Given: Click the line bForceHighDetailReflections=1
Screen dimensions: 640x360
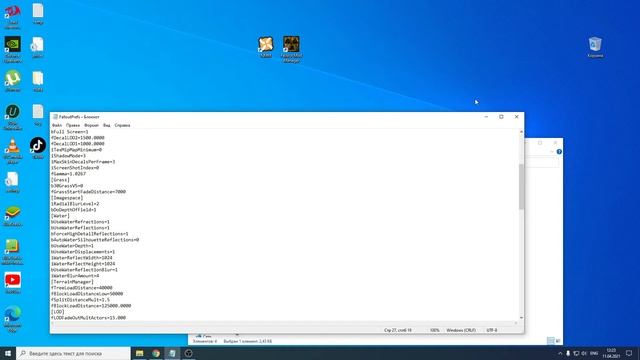Looking at the screenshot, I should [x=89, y=234].
